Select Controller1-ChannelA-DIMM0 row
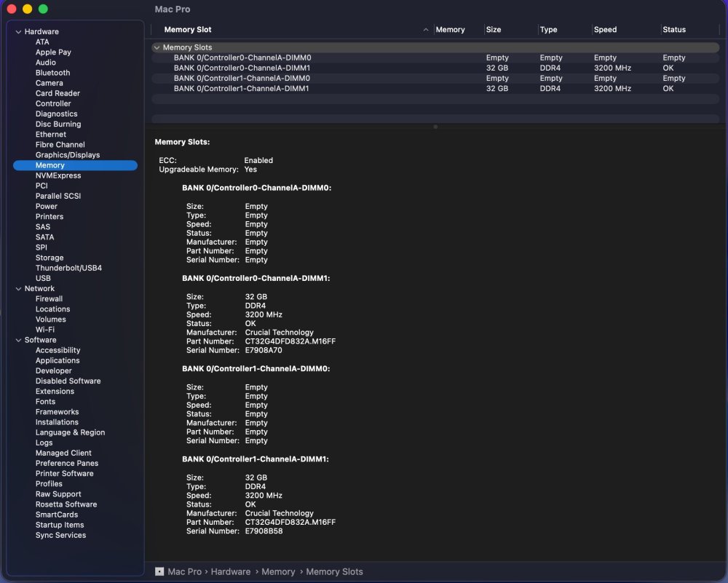The width and height of the screenshot is (728, 583). (x=435, y=78)
